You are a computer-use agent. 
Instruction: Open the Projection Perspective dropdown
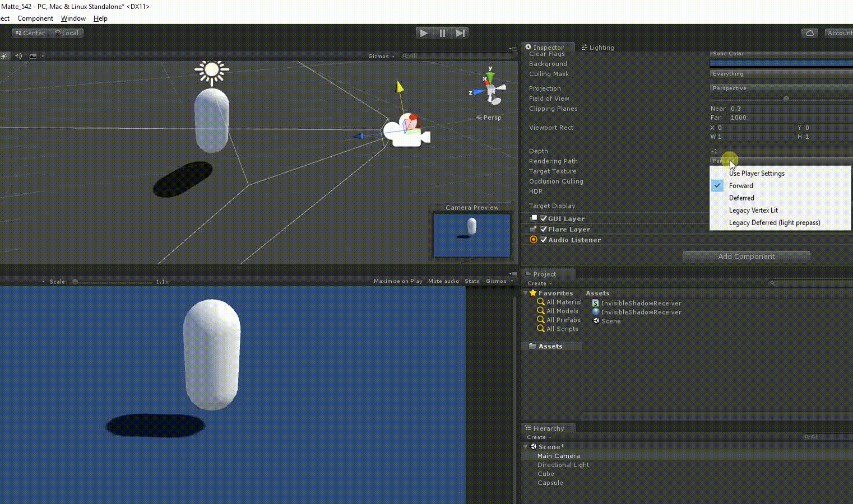(x=780, y=88)
